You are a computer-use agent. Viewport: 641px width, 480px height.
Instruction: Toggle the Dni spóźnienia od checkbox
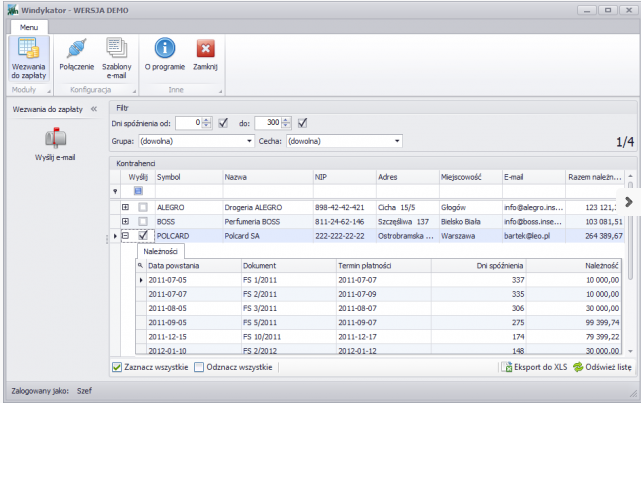pos(223,123)
